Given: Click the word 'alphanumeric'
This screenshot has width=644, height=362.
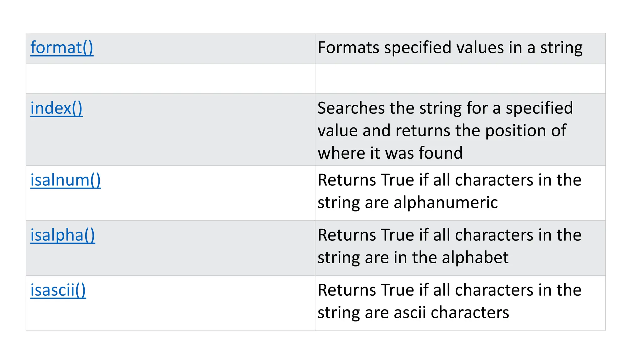Looking at the screenshot, I should click(x=446, y=203).
